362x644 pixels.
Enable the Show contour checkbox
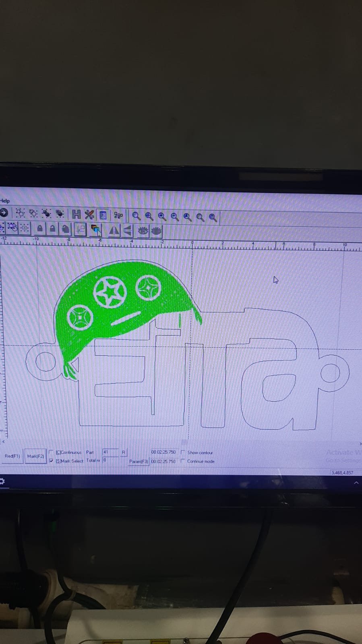click(183, 452)
